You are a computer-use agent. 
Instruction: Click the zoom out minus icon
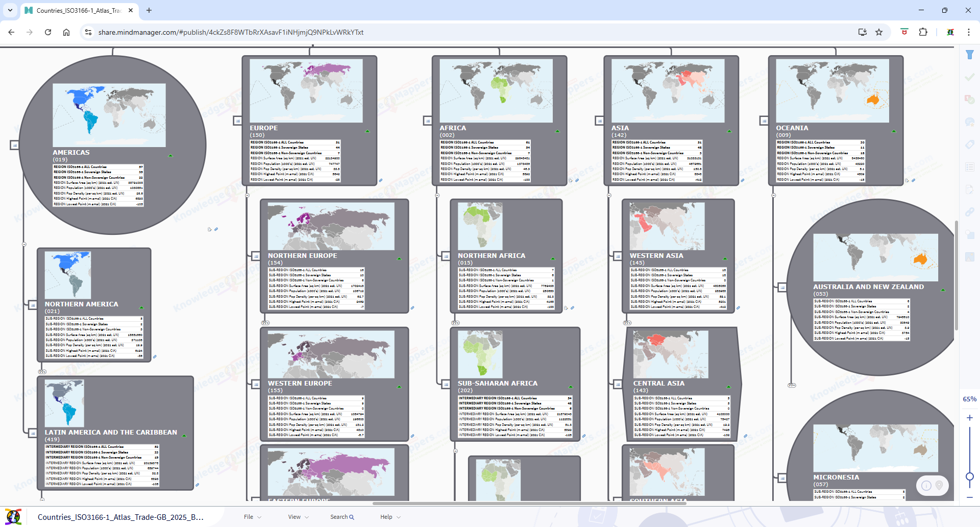pyautogui.click(x=970, y=497)
